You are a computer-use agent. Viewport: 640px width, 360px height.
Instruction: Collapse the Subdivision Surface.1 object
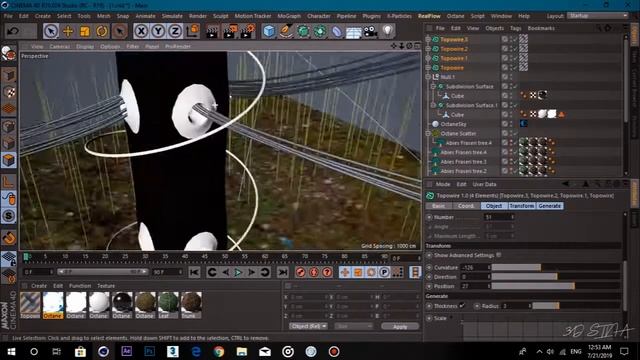pyautogui.click(x=433, y=105)
